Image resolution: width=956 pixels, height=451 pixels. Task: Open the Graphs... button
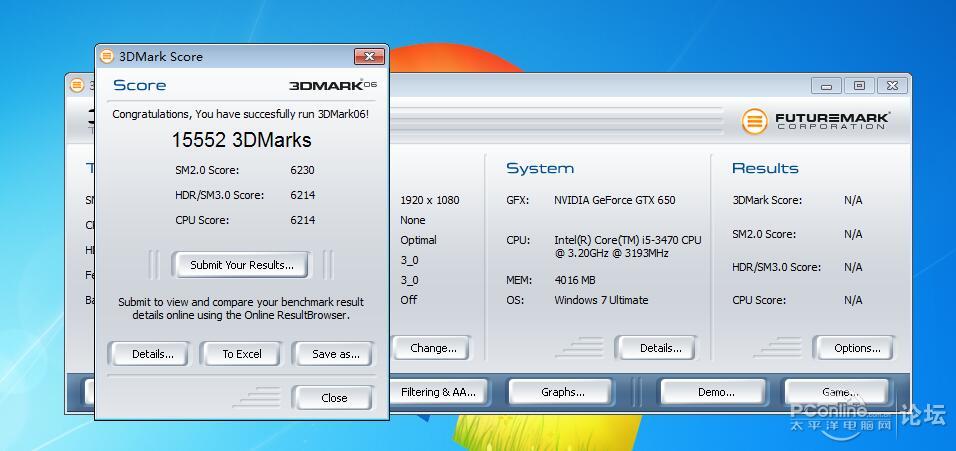tap(561, 392)
